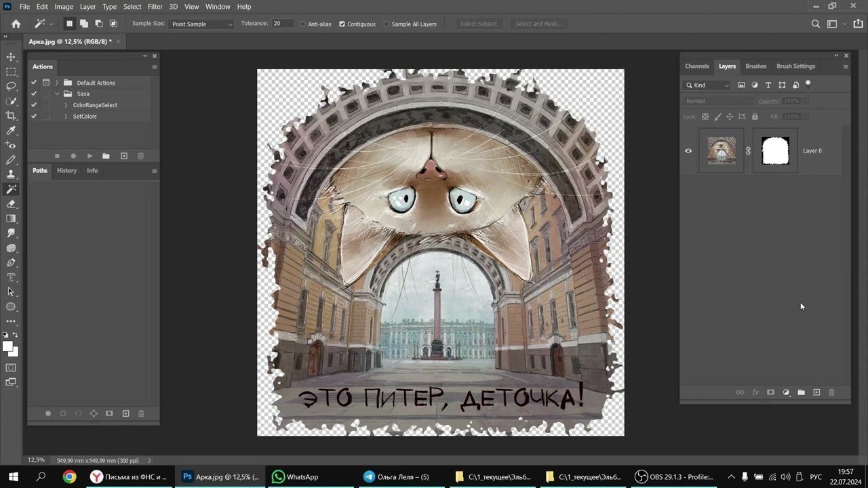Add a layer style with fx icon

(x=755, y=392)
